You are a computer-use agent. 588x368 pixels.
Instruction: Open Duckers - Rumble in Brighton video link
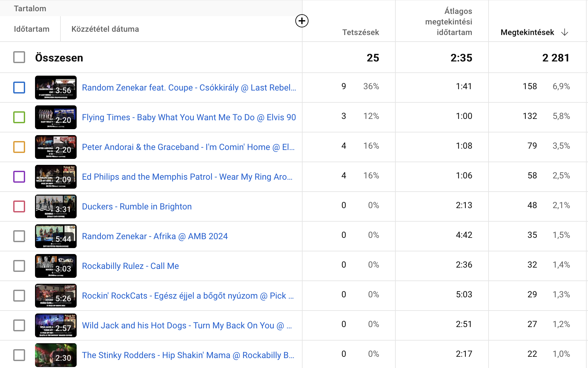(x=137, y=206)
